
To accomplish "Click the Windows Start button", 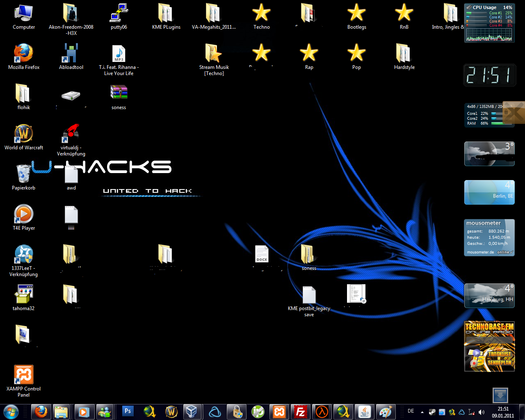I will click(11, 411).
